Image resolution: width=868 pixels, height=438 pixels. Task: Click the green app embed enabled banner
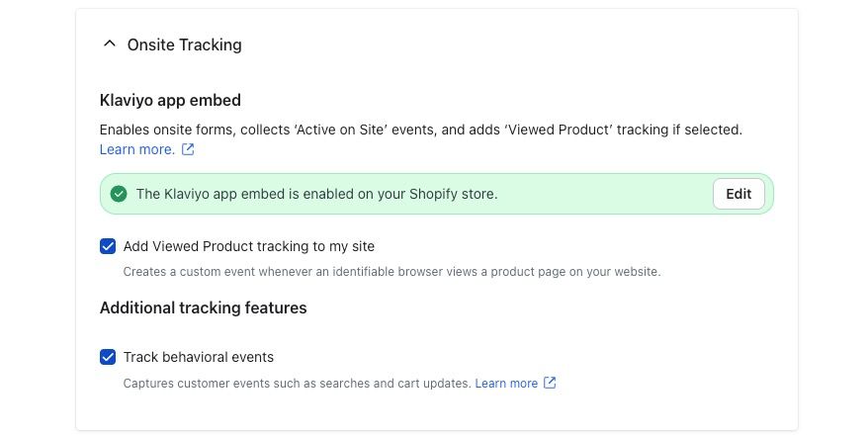[437, 194]
